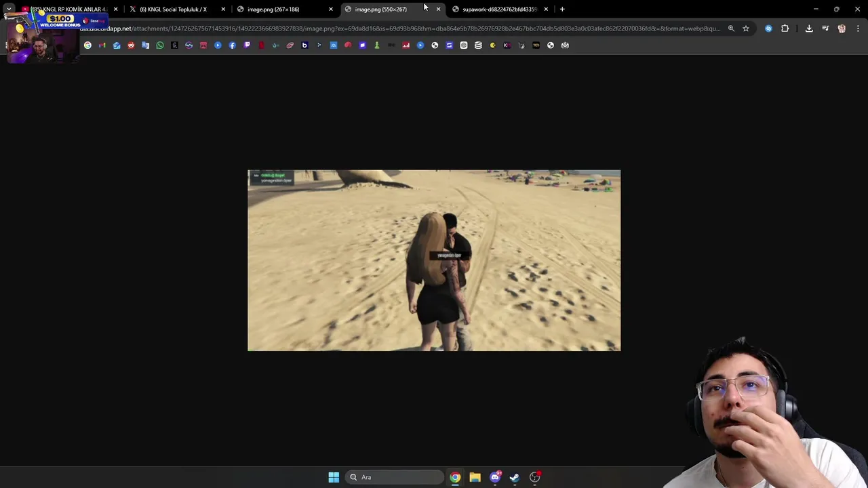This screenshot has width=868, height=488.
Task: Open the Gmail bookmark icon
Action: 102,45
